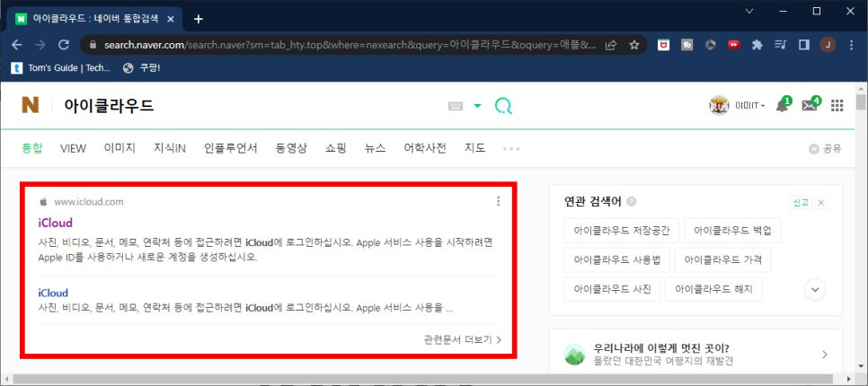Click the vertical page scrollbar thumb
This screenshot has height=386, width=868.
[861, 103]
